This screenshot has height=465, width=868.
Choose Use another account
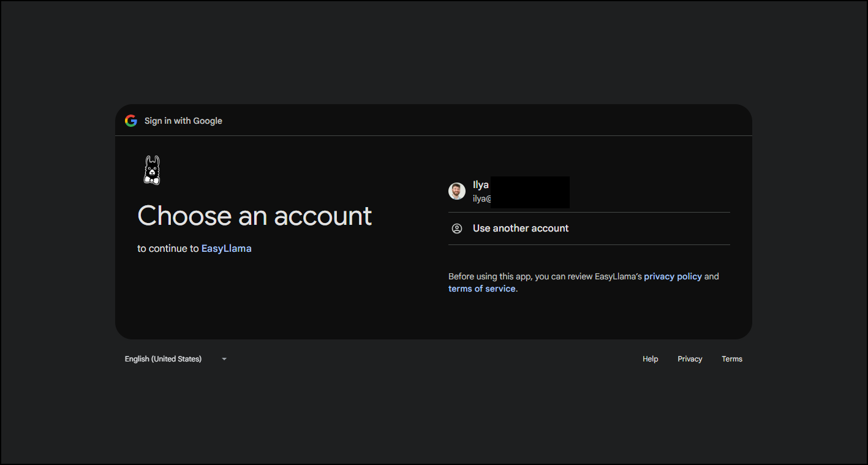[x=521, y=229]
